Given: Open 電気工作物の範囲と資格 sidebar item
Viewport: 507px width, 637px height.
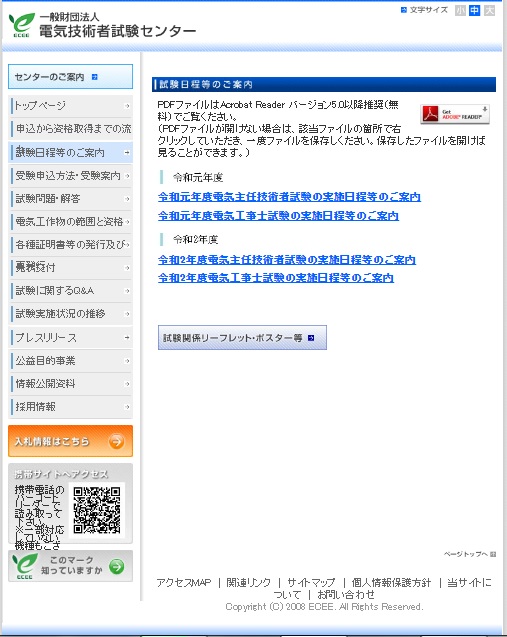Looking at the screenshot, I should [70, 221].
